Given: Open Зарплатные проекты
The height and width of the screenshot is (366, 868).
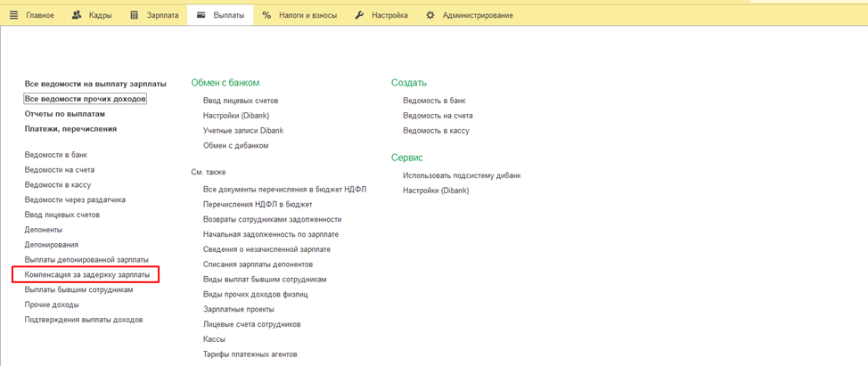Looking at the screenshot, I should tap(233, 309).
